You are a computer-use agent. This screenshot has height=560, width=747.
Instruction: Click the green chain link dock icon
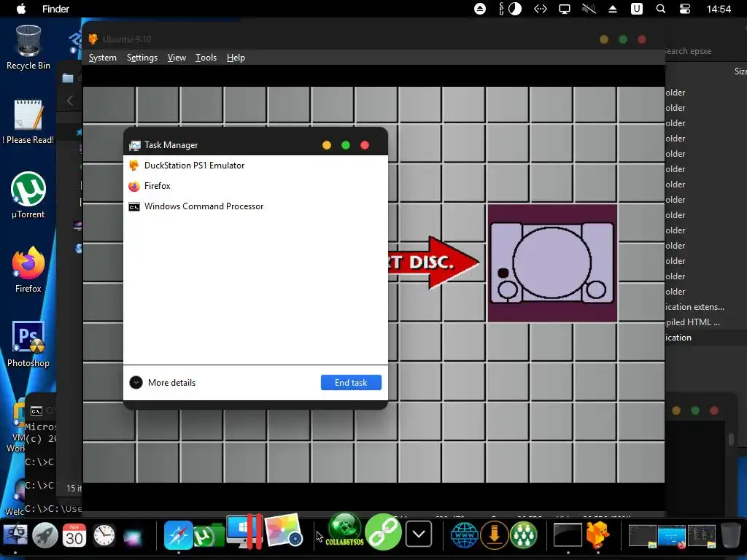coord(384,532)
